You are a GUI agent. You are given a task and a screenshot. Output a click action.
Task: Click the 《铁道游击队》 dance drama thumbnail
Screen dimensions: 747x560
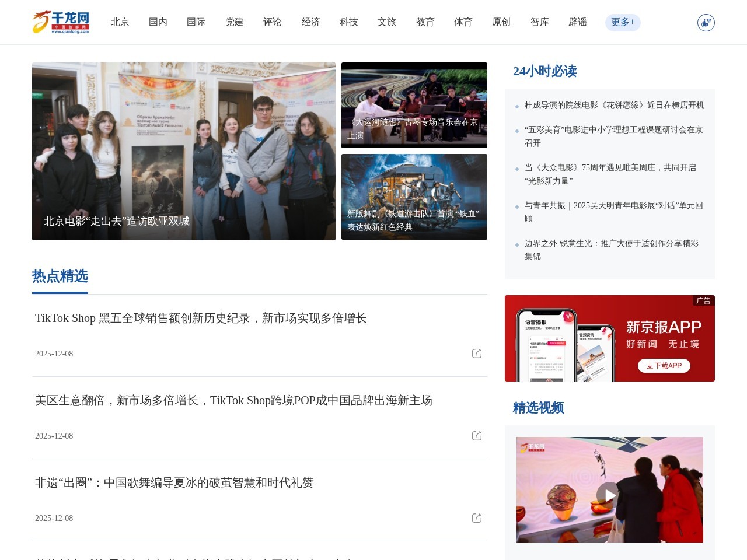point(414,197)
